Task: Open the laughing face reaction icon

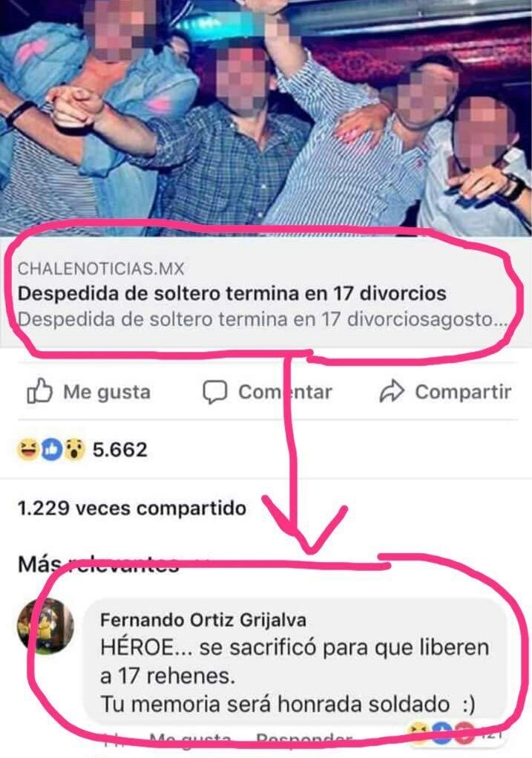Action: pyautogui.click(x=28, y=450)
